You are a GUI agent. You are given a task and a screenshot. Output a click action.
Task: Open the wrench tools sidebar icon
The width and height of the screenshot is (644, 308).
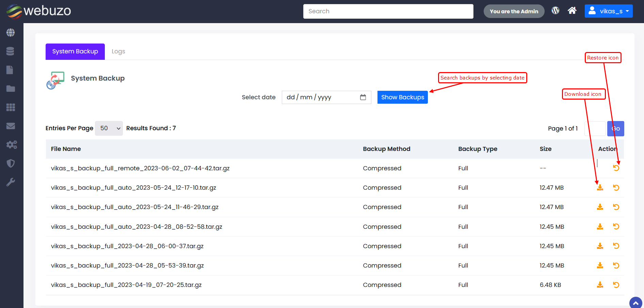pyautogui.click(x=11, y=182)
